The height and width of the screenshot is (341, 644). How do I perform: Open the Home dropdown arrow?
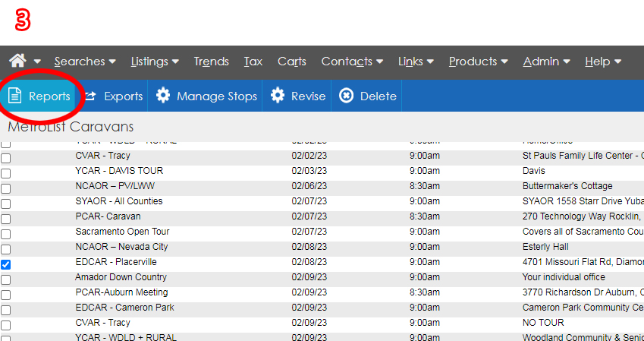coord(37,62)
